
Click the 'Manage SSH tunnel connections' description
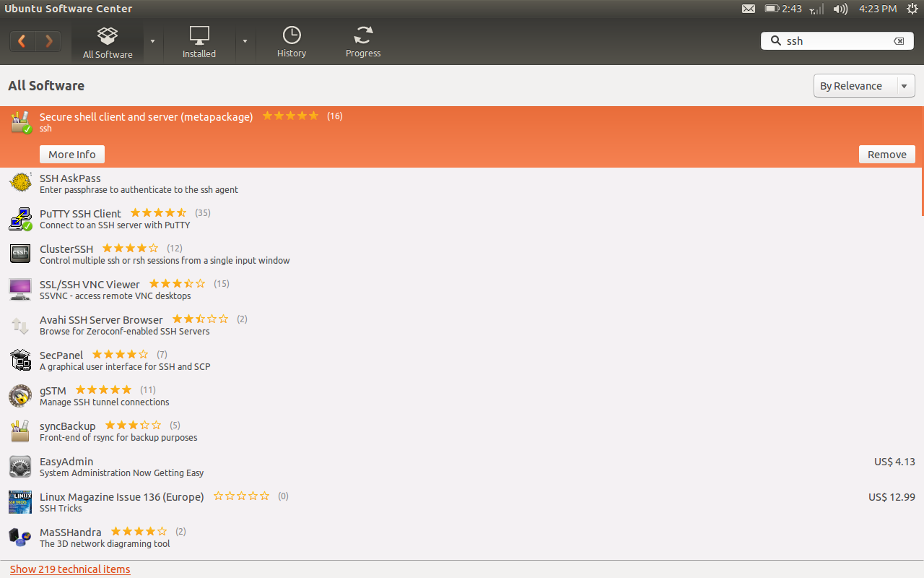[x=105, y=402]
